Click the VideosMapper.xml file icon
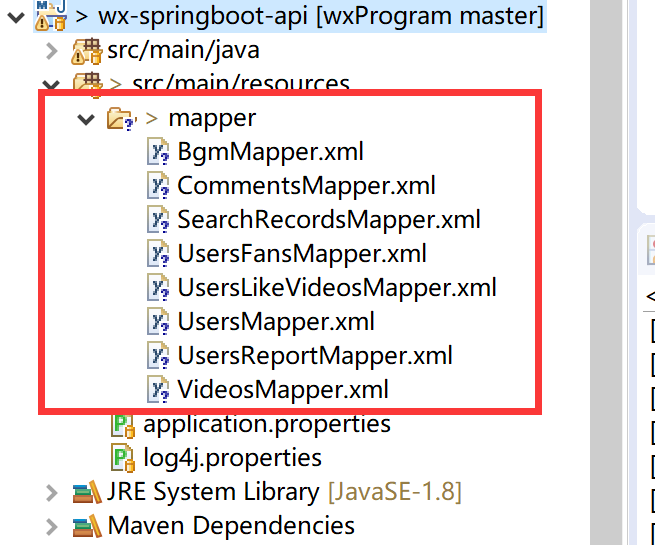 pyautogui.click(x=158, y=390)
